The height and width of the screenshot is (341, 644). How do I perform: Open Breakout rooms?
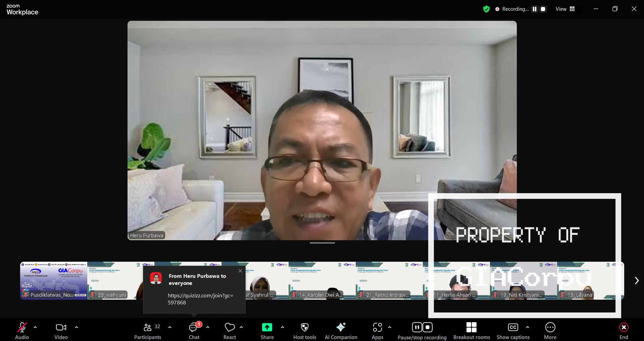coord(471,331)
